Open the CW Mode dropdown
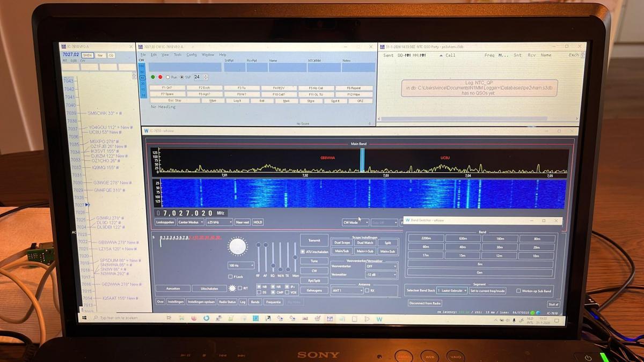The width and height of the screenshot is (644, 362). tap(355, 222)
